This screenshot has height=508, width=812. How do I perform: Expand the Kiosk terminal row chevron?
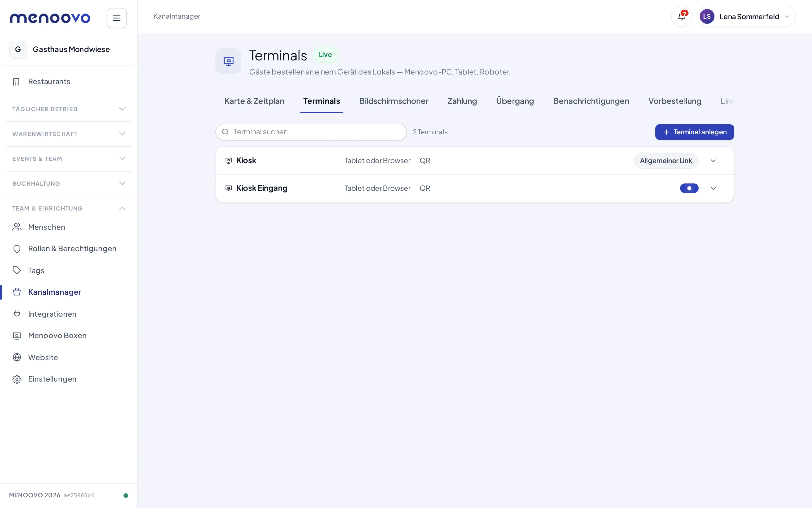click(713, 161)
